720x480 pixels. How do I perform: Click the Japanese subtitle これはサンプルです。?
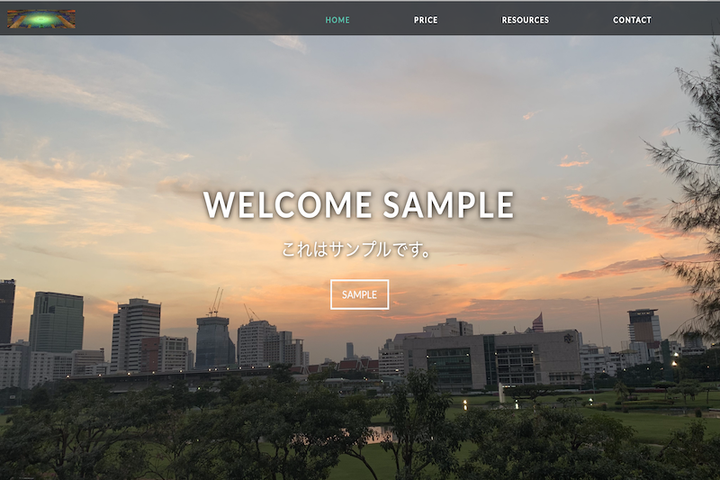tap(357, 249)
